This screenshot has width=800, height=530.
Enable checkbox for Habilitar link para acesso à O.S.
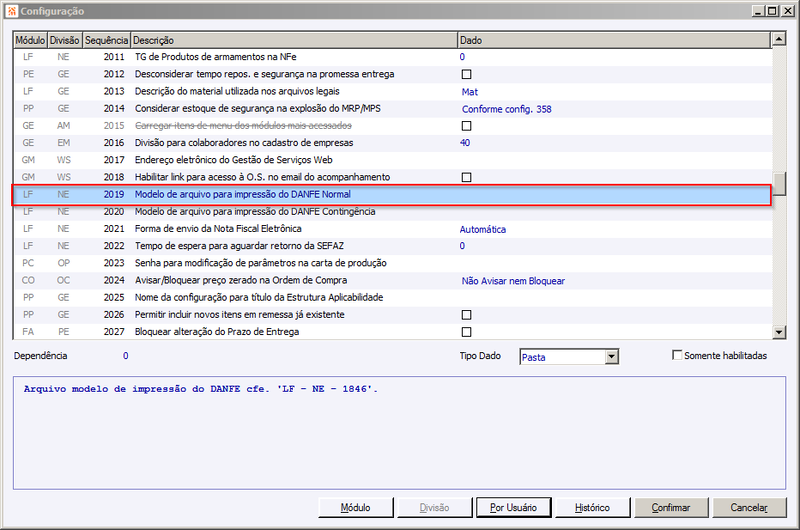coord(466,178)
